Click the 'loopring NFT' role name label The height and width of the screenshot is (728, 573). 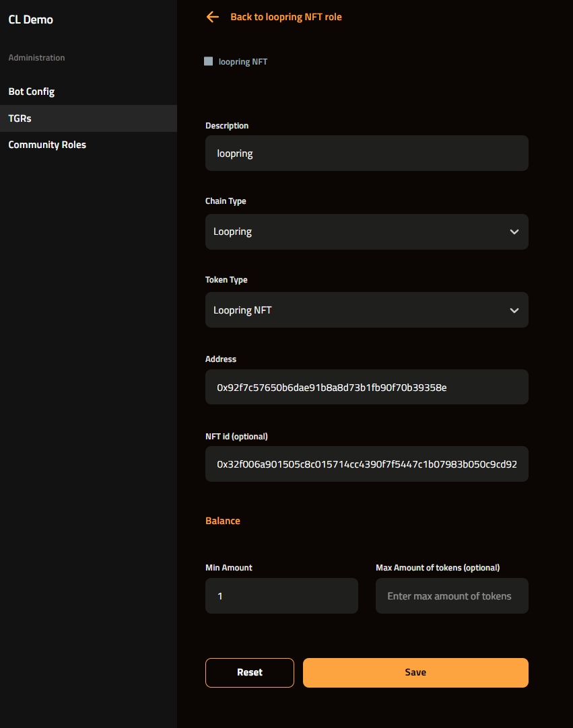tap(242, 62)
